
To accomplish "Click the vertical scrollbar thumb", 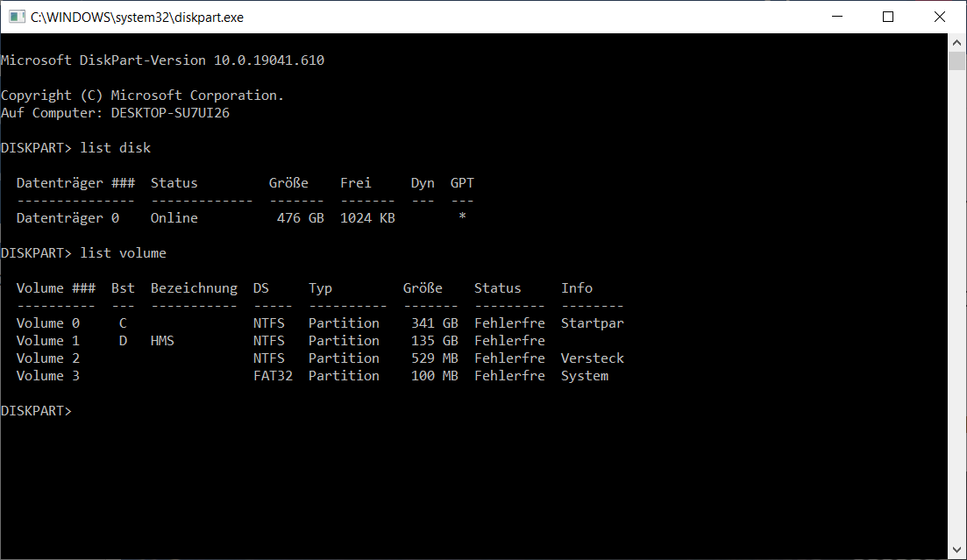I will click(956, 61).
